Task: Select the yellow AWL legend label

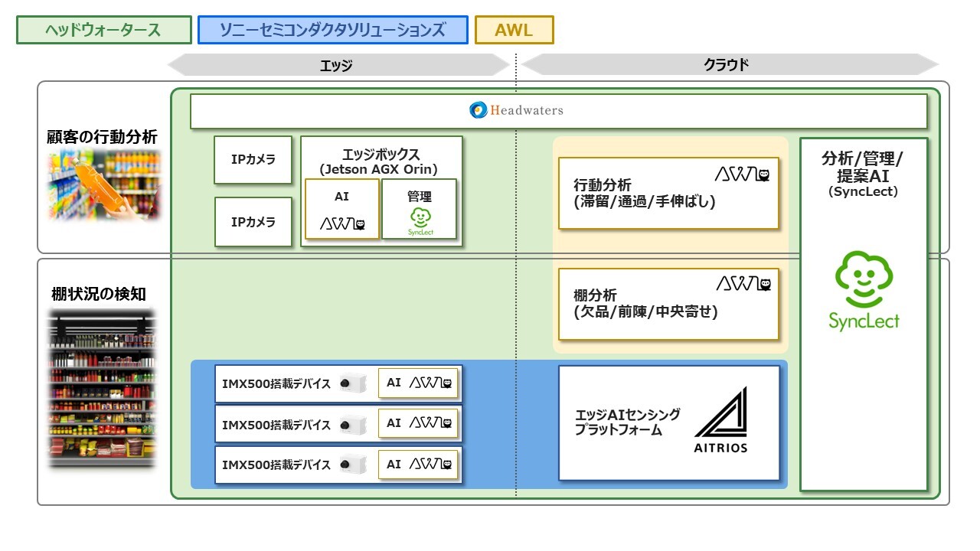Action: tap(514, 30)
